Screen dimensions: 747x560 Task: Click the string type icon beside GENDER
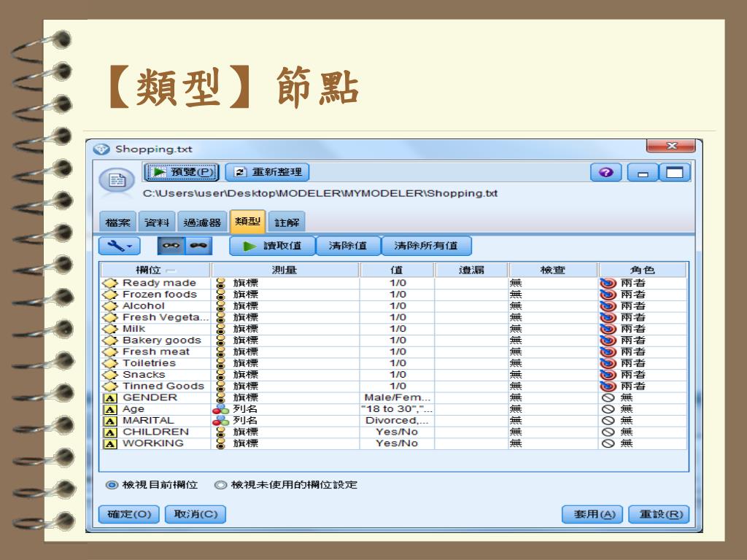[110, 398]
